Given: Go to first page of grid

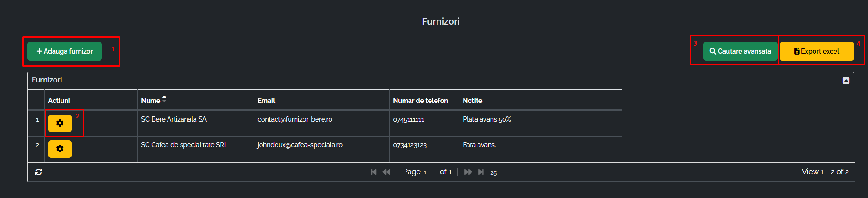Looking at the screenshot, I should click(373, 172).
